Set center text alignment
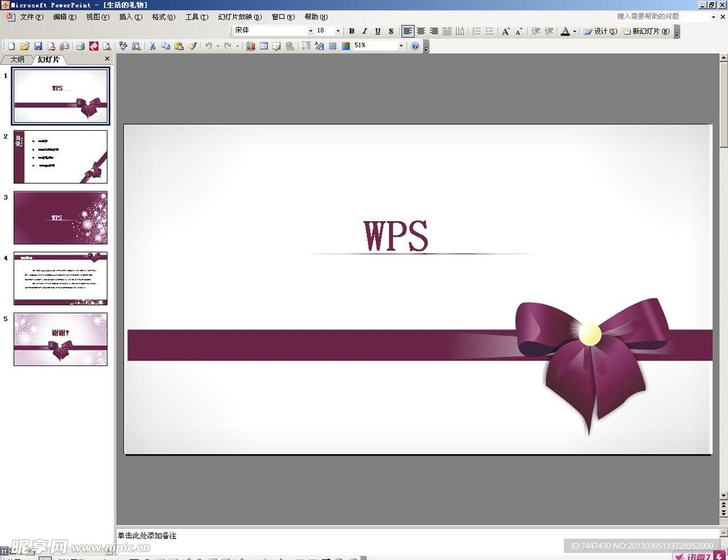Image resolution: width=728 pixels, height=560 pixels. 421,31
